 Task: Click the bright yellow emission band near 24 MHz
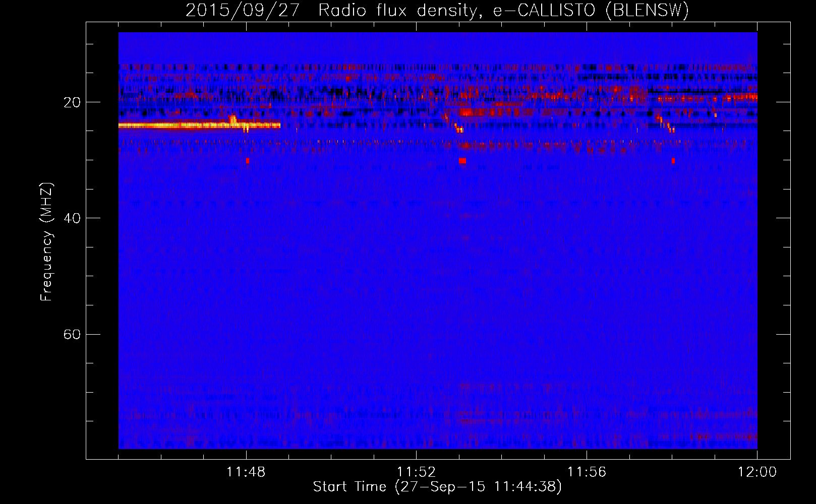[199, 125]
